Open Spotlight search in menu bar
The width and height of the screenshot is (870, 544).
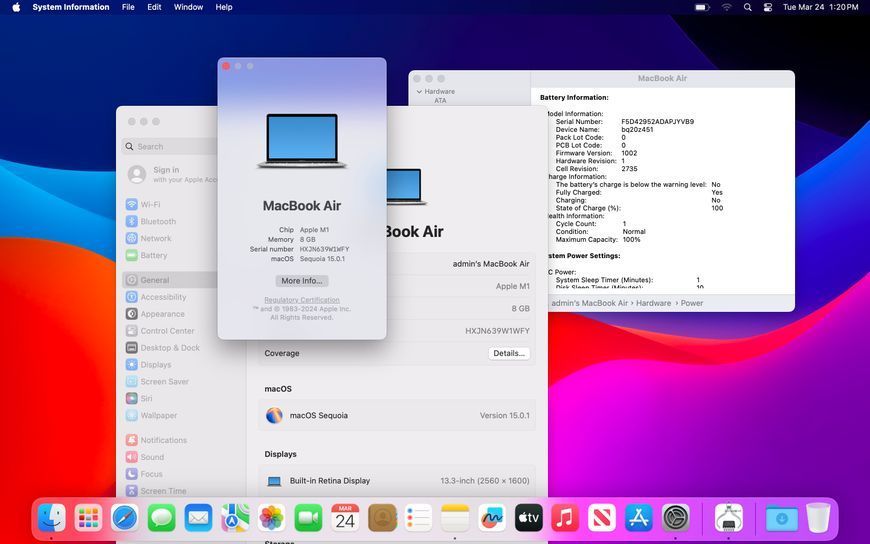[747, 7]
